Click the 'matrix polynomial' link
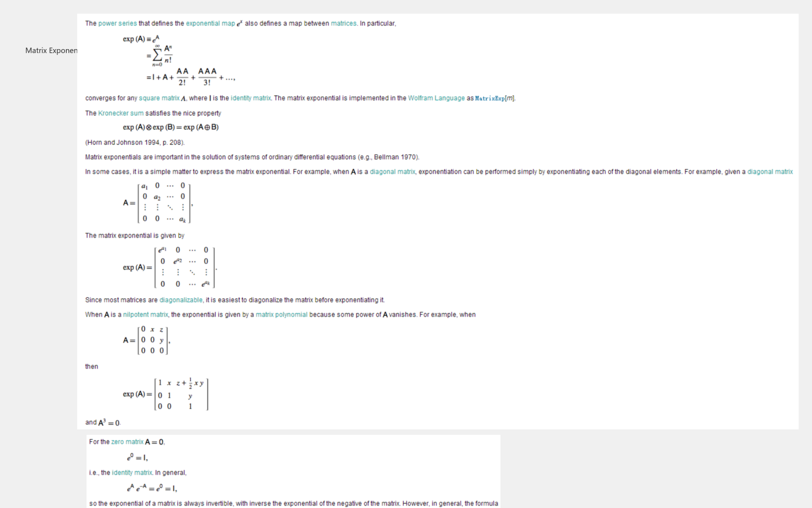The width and height of the screenshot is (812, 508). (281, 315)
